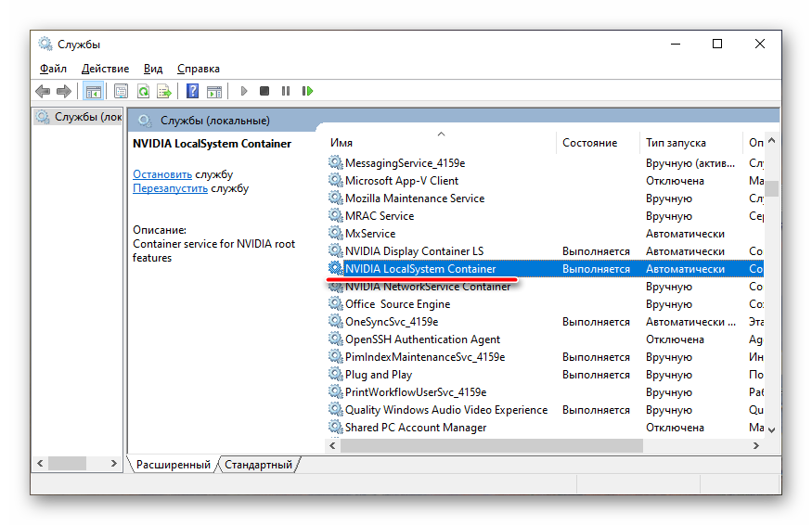This screenshot has width=812, height=525.
Task: Click the Refresh toolbar icon
Action: [143, 92]
